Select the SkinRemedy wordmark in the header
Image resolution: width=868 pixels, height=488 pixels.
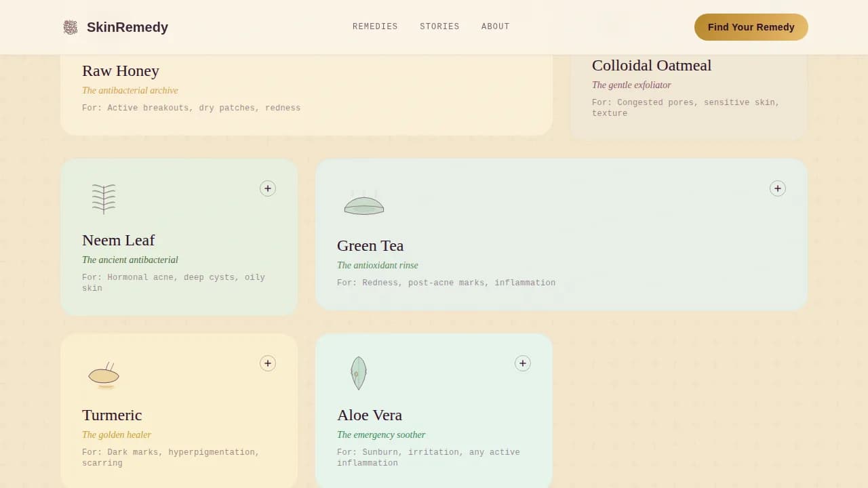click(x=127, y=27)
